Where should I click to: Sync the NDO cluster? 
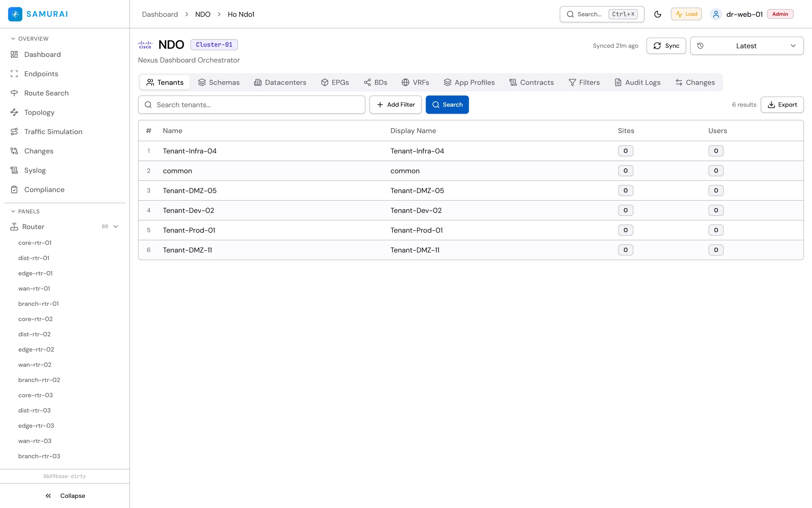tap(666, 46)
